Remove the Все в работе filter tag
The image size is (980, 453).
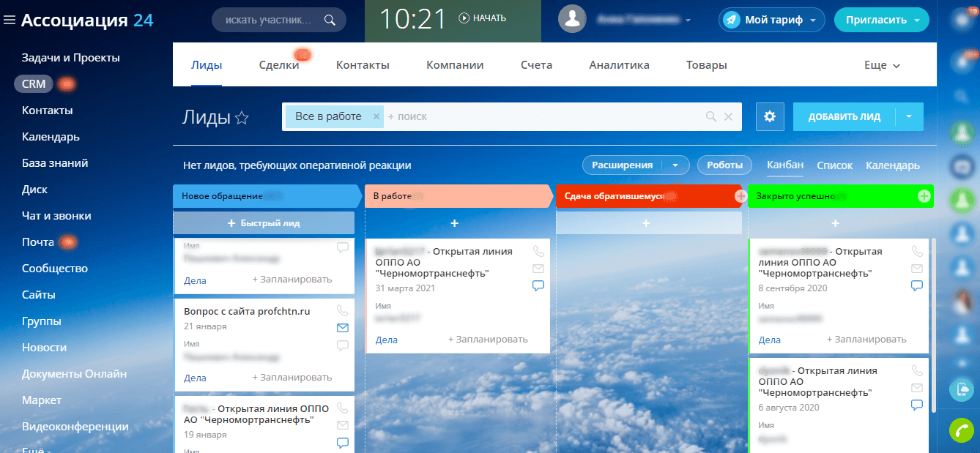point(376,116)
